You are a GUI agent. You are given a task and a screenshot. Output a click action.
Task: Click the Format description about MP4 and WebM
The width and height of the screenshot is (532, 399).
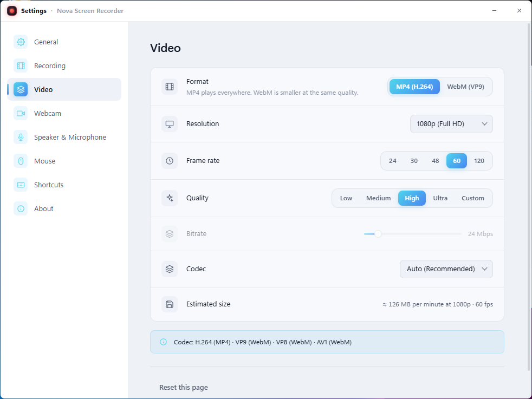pos(272,93)
